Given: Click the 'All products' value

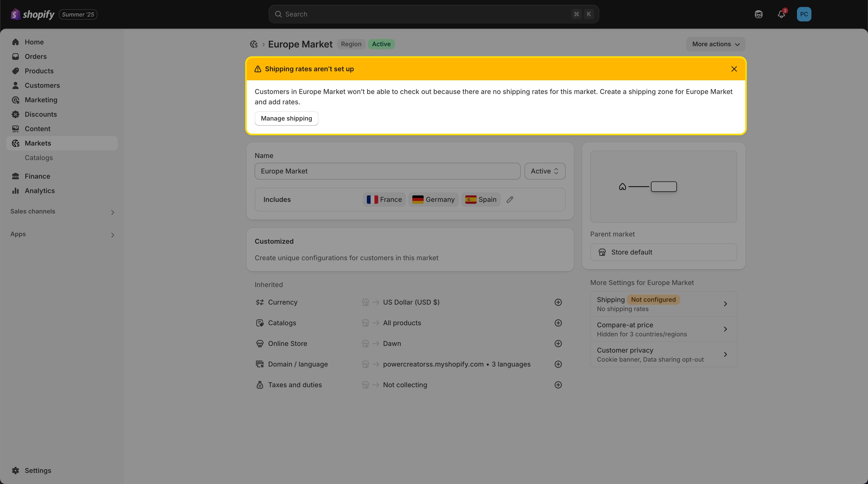Looking at the screenshot, I should 402,323.
